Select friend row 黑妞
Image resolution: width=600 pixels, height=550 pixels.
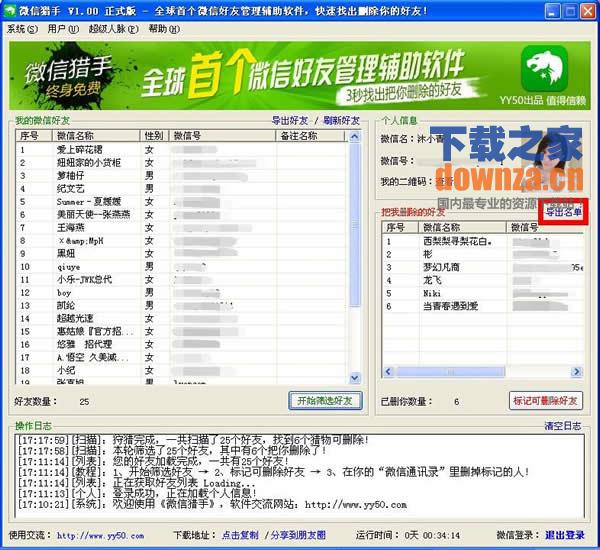(x=182, y=253)
